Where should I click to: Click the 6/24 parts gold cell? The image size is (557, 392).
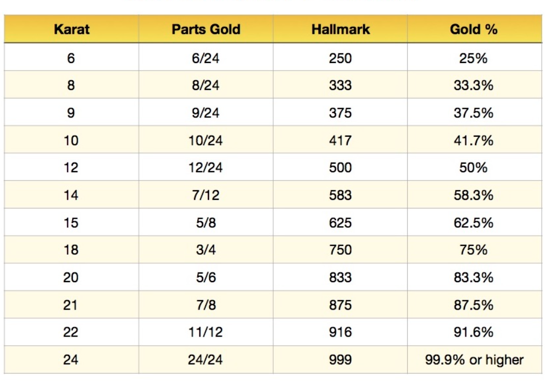(206, 58)
